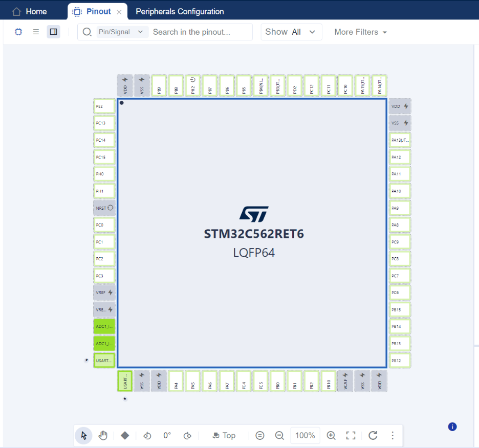
Task: Select pin PA12
Action: click(400, 157)
